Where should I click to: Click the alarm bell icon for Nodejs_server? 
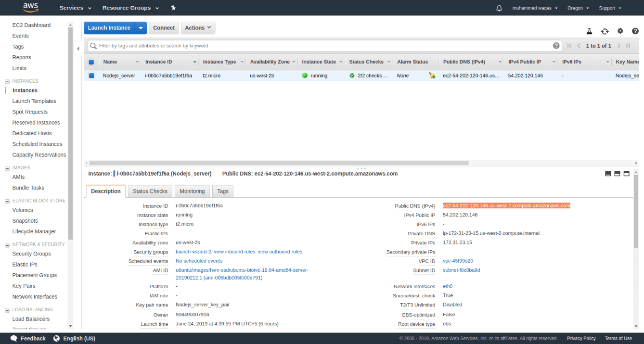432,76
